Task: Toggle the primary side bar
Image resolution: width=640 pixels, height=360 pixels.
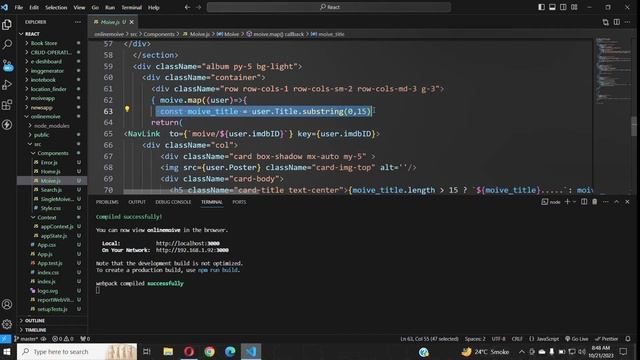Action: point(541,7)
